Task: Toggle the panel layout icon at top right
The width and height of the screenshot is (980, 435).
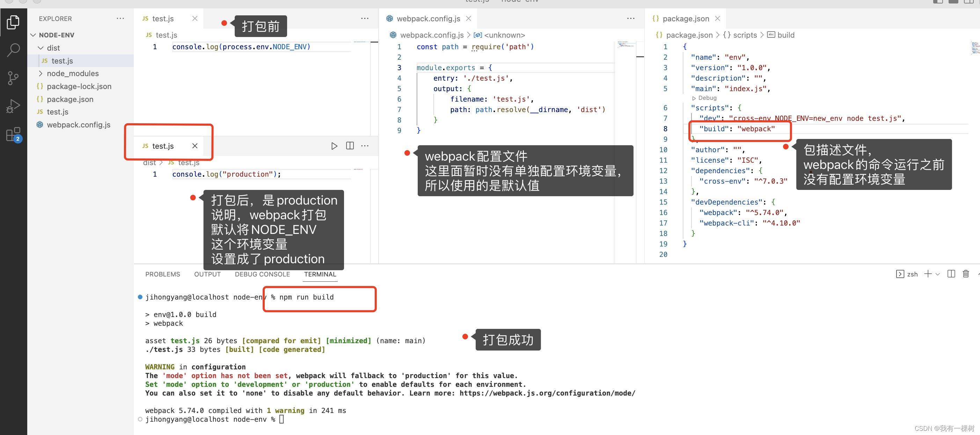Action: click(953, 2)
